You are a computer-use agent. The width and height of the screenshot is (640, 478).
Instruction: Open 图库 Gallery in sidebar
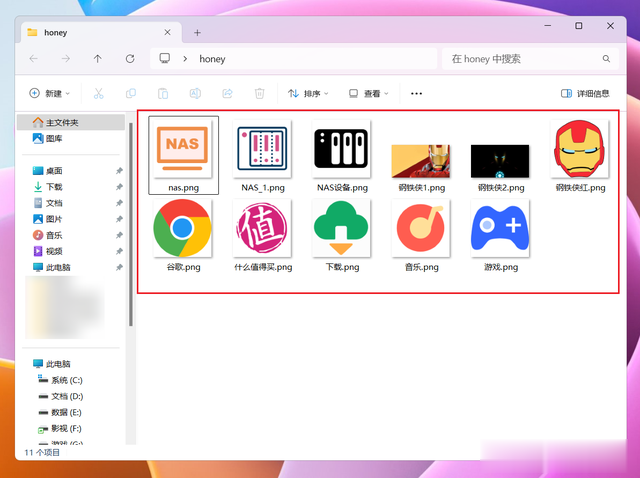(71, 138)
